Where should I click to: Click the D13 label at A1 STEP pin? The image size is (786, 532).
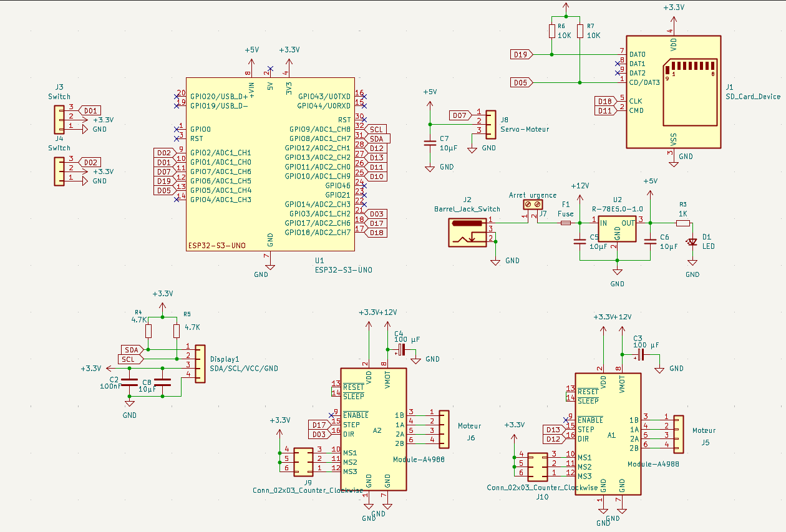[x=553, y=430]
